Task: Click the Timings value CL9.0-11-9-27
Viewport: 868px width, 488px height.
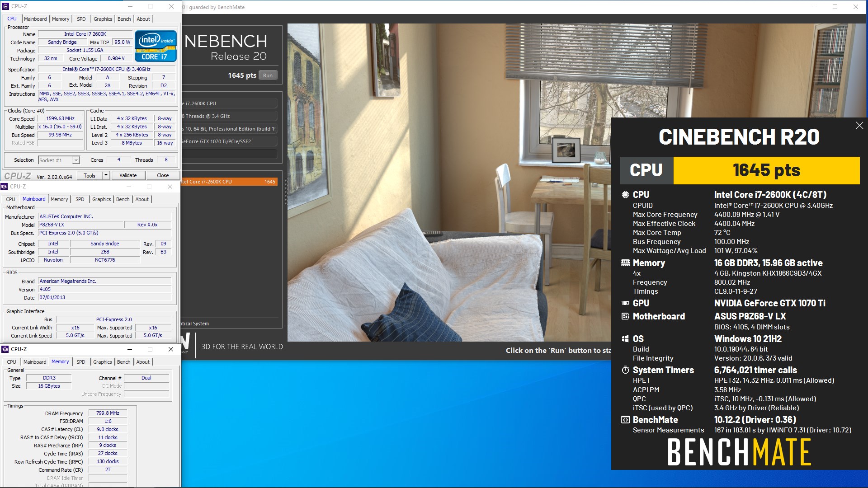Action: pyautogui.click(x=736, y=291)
